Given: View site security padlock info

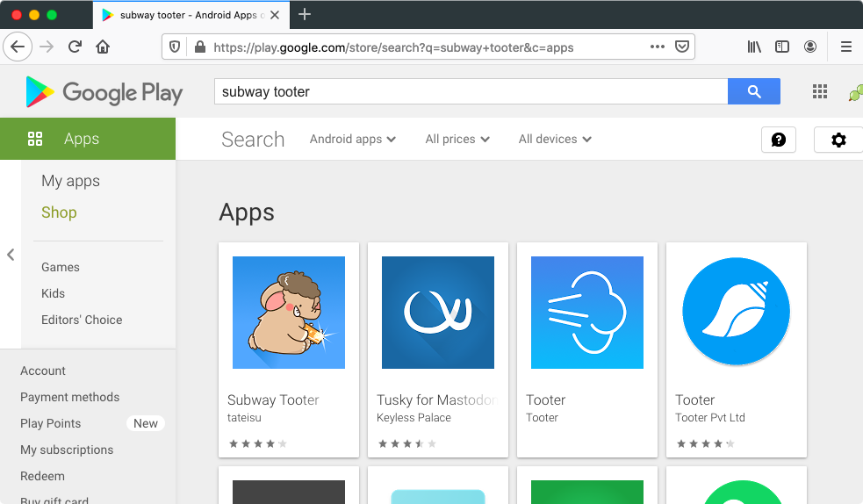Looking at the screenshot, I should click(200, 47).
